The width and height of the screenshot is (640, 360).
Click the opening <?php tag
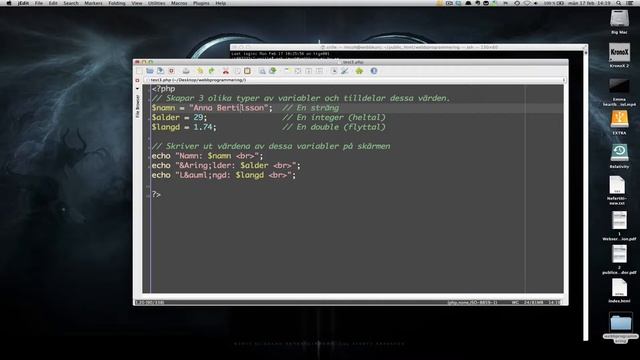[163, 89]
